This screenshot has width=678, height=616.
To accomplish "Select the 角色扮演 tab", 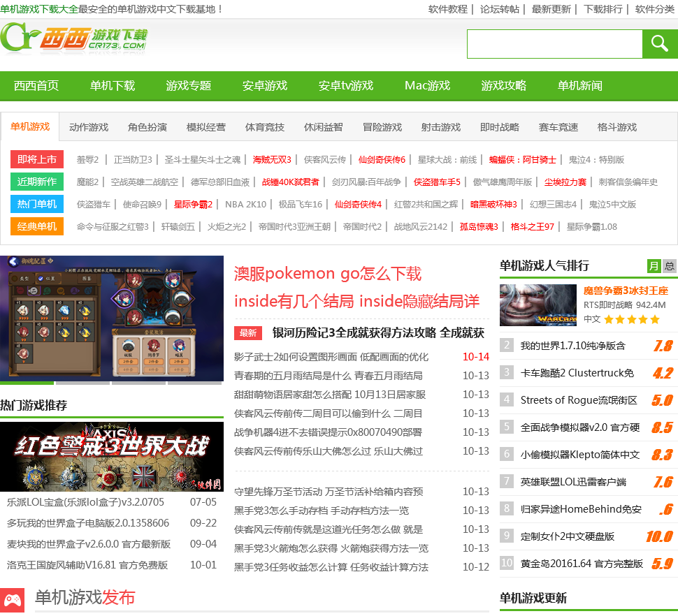I will [x=147, y=127].
